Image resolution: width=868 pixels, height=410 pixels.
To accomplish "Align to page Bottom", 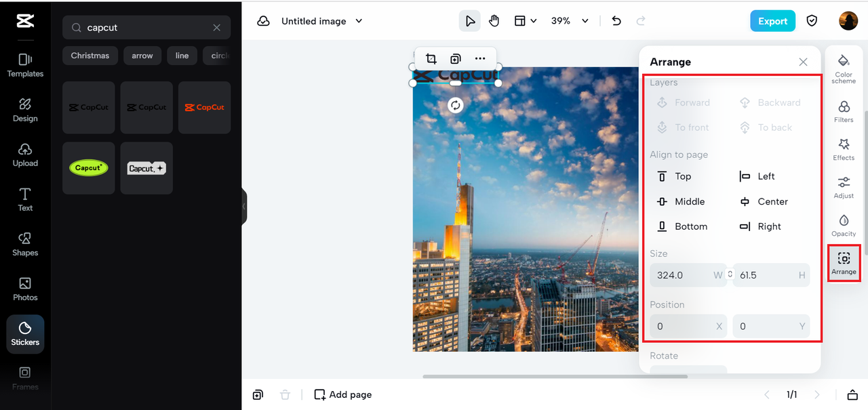I will click(x=682, y=226).
